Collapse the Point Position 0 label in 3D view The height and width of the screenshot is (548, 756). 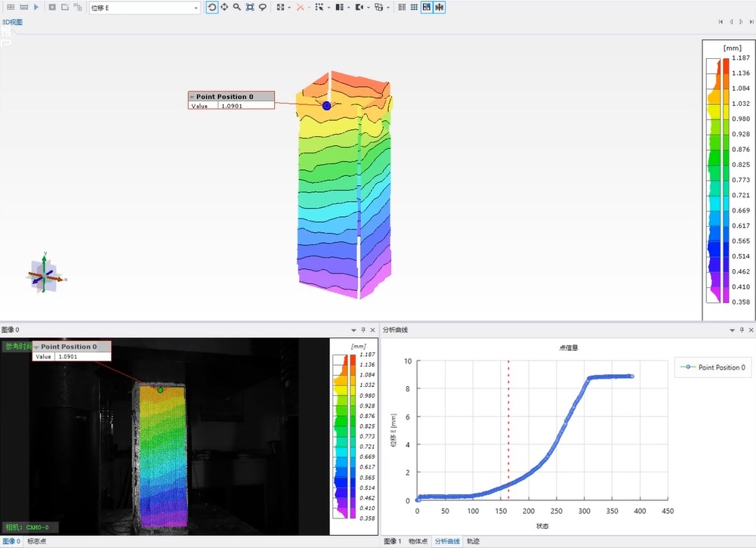coord(192,97)
